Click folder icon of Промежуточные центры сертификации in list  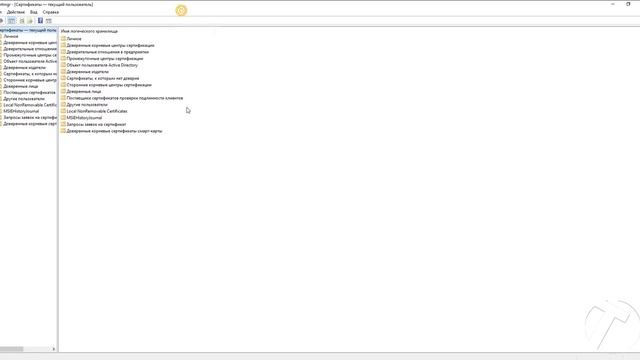[x=63, y=58]
